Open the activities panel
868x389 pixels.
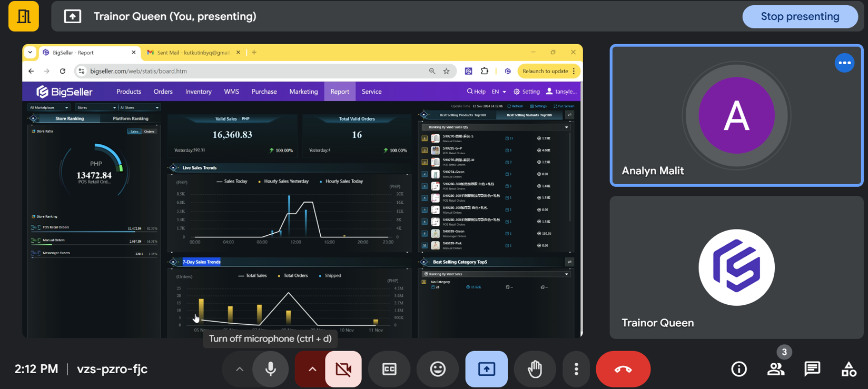coord(849,369)
